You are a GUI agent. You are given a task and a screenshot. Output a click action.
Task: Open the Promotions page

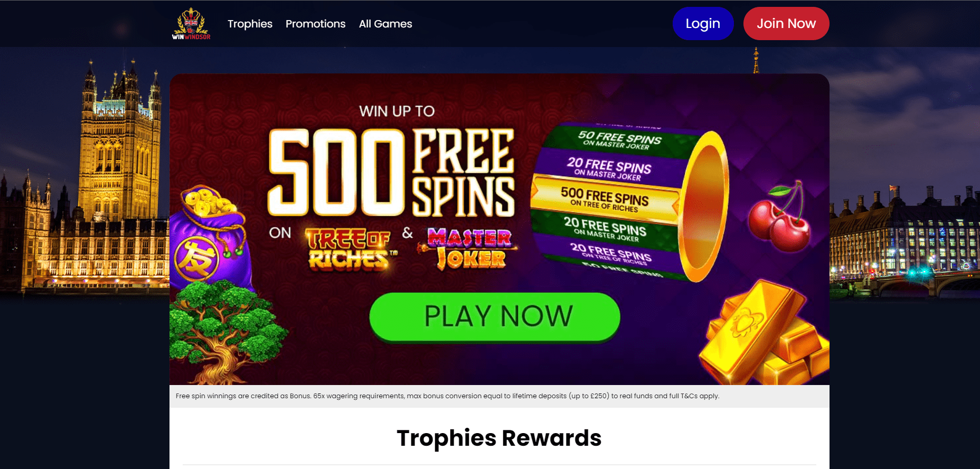click(315, 24)
